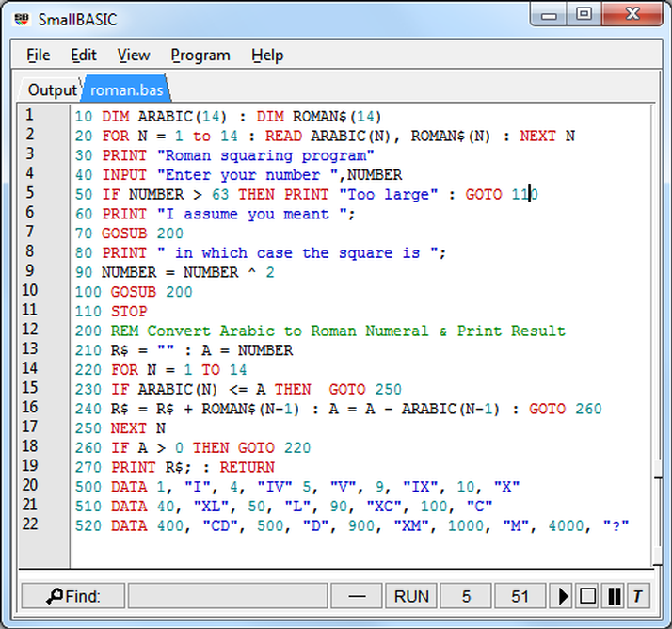Click the editor vertical scrollbar
This screenshot has width=672, height=629.
click(656, 330)
